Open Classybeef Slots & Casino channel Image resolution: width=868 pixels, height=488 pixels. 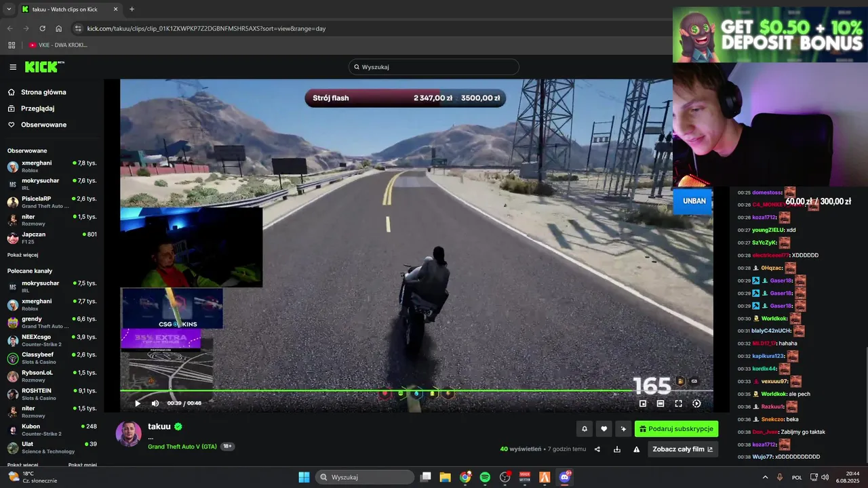pos(52,358)
